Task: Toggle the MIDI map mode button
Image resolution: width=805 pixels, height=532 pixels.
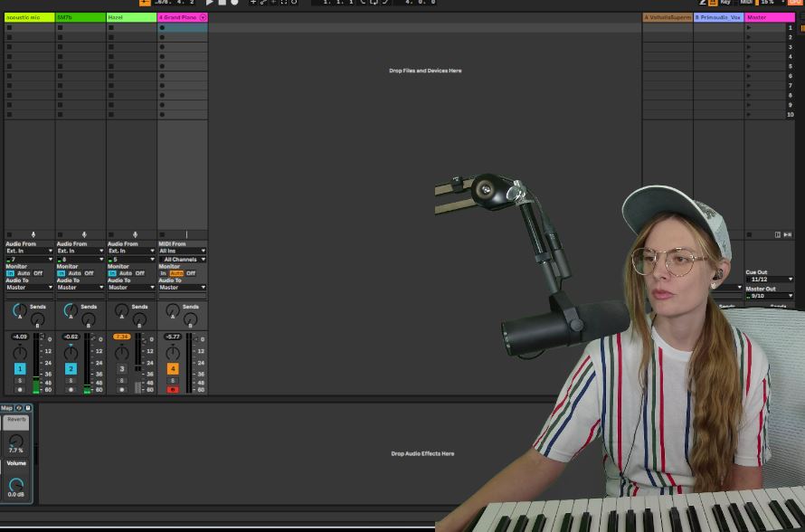Action: (x=746, y=2)
